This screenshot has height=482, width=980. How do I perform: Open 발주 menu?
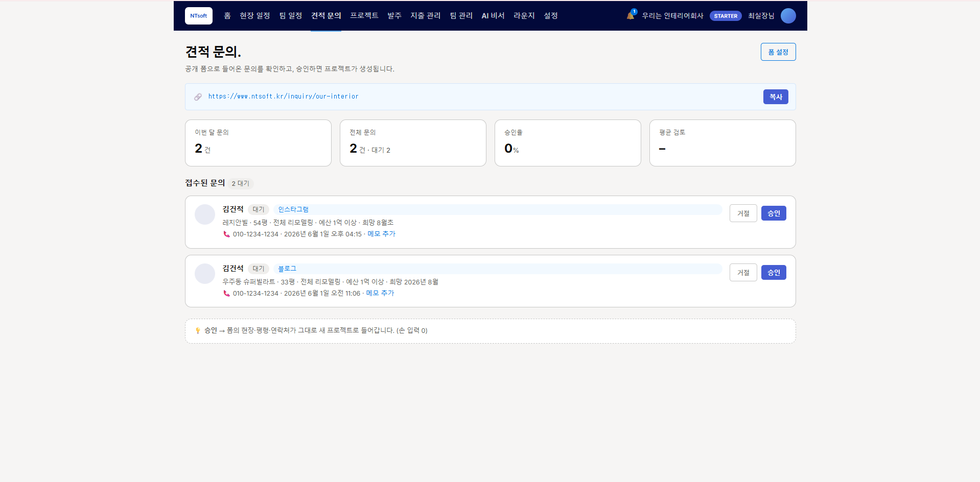(x=394, y=16)
